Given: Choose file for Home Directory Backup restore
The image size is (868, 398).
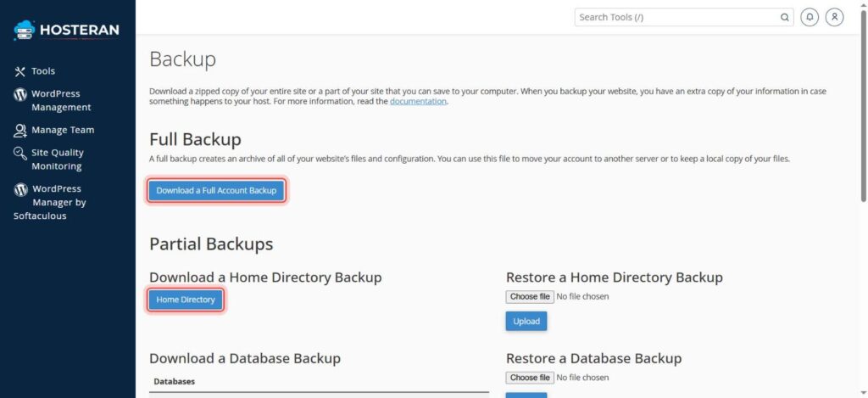Looking at the screenshot, I should point(530,296).
